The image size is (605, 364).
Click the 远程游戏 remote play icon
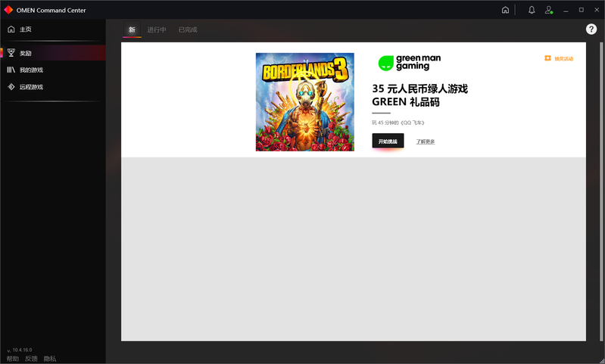[x=11, y=87]
